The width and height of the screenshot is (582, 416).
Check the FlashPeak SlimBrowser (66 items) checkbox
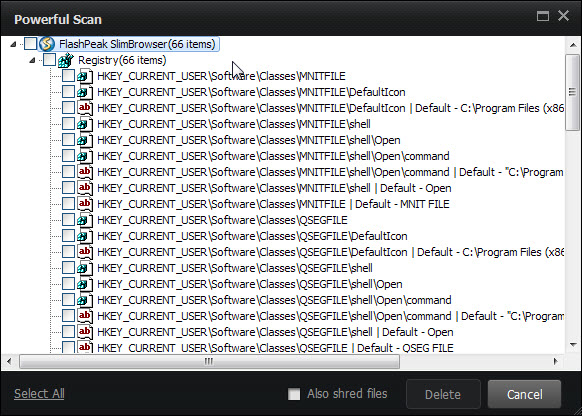[x=30, y=43]
